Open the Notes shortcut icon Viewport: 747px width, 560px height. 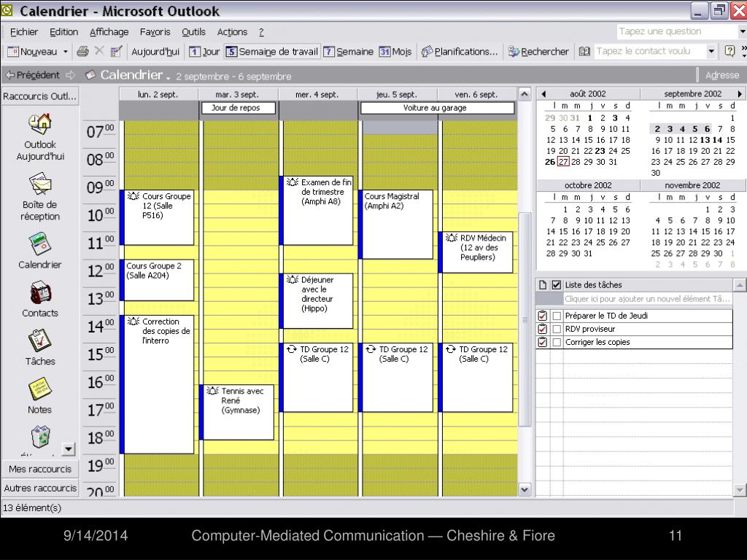(40, 389)
